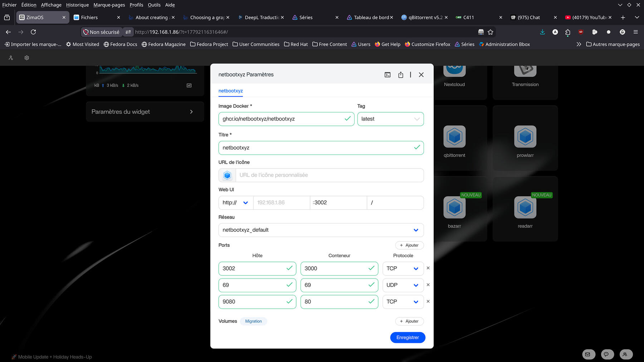
Task: Open the ZimaOS settings gear icon
Action: [x=26, y=58]
